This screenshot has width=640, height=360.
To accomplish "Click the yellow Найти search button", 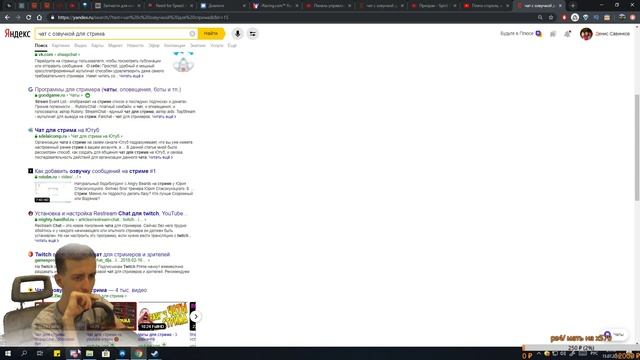I will point(211,34).
